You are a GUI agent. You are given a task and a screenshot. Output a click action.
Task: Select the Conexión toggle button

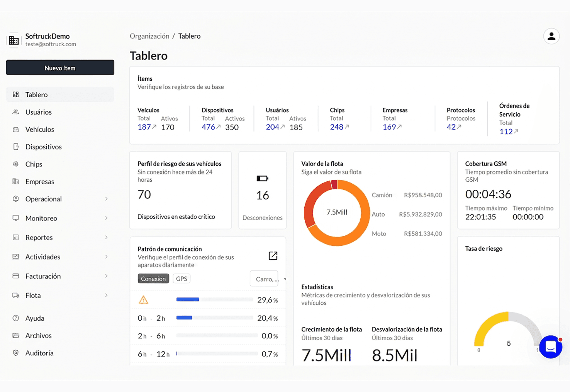point(153,279)
